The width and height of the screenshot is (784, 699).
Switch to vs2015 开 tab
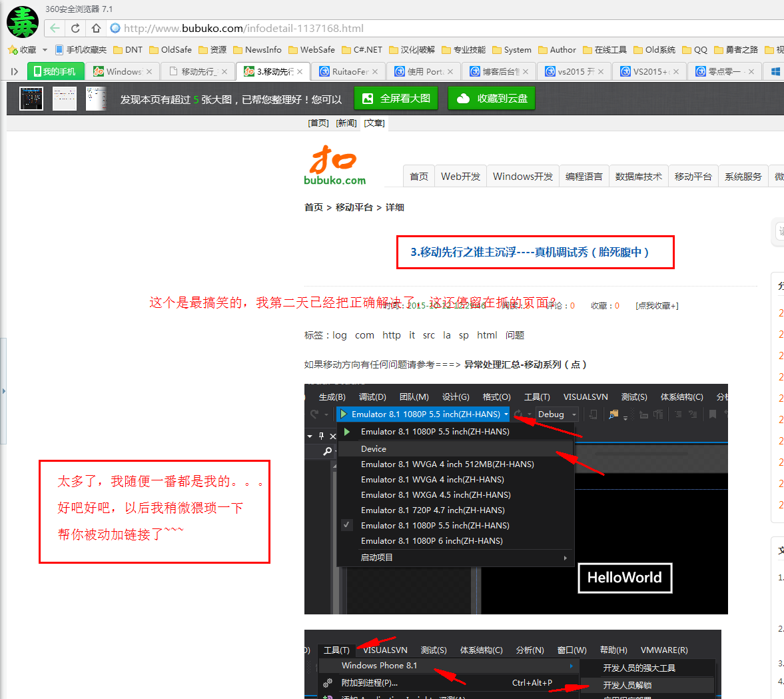click(x=574, y=71)
